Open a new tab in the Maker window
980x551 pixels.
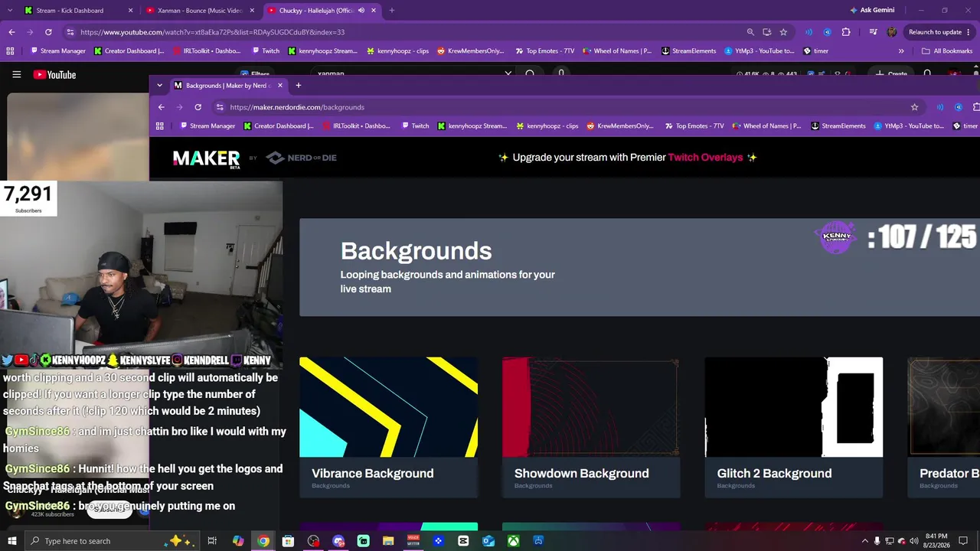point(299,86)
